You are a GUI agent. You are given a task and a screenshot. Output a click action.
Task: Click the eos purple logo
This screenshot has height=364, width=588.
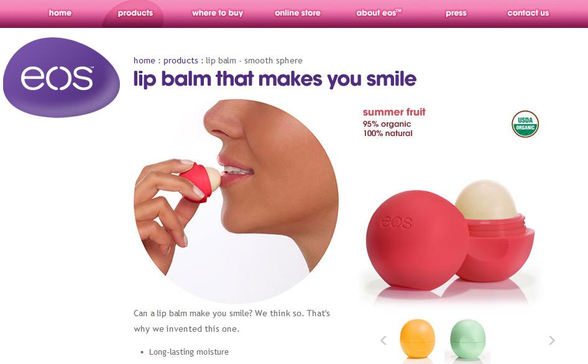[x=62, y=77]
